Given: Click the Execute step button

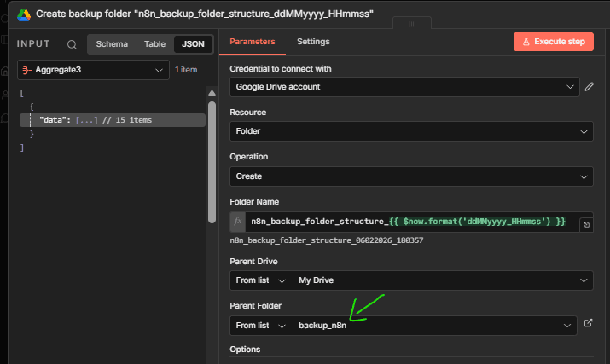Looking at the screenshot, I should pyautogui.click(x=553, y=42).
